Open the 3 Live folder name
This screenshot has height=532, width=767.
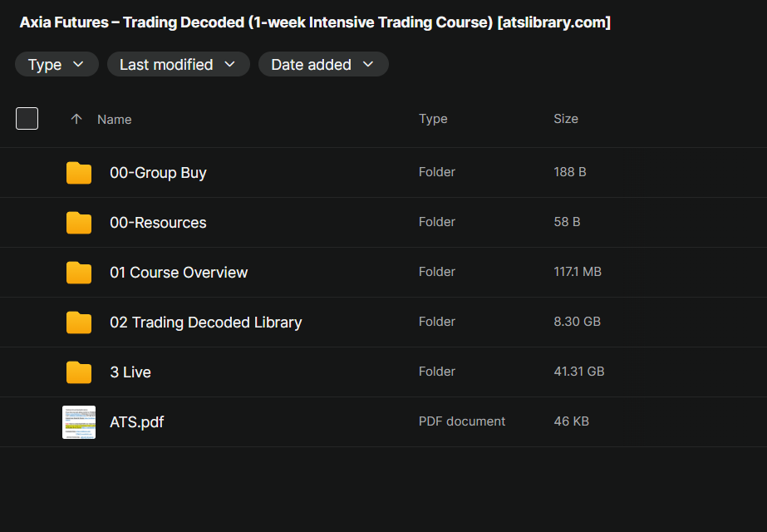pyautogui.click(x=130, y=372)
